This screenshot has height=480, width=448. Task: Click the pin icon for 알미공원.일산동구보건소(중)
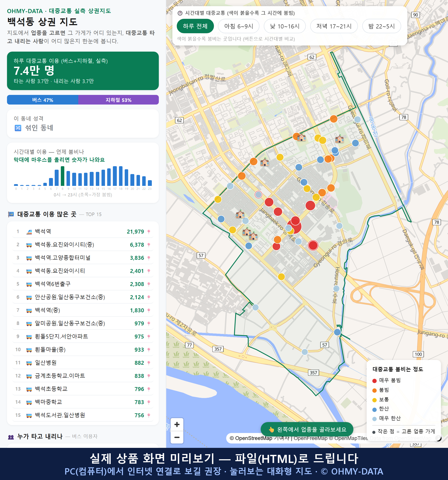pyautogui.click(x=149, y=324)
